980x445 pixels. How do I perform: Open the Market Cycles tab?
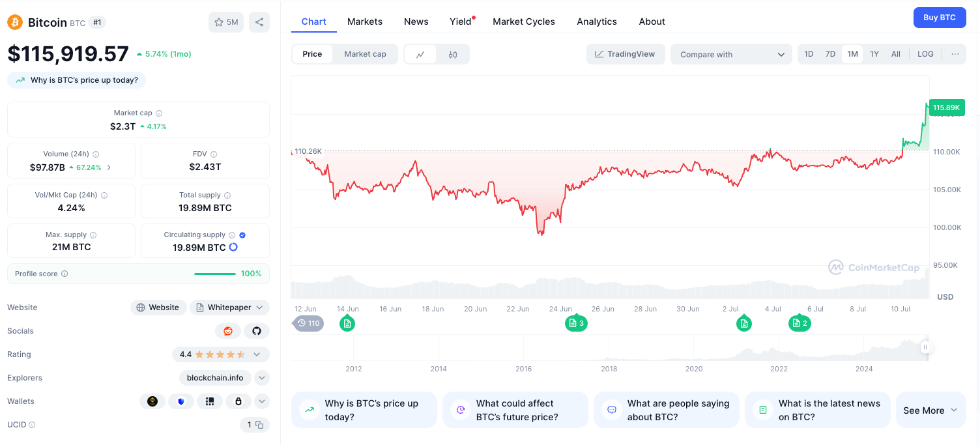pyautogui.click(x=524, y=21)
